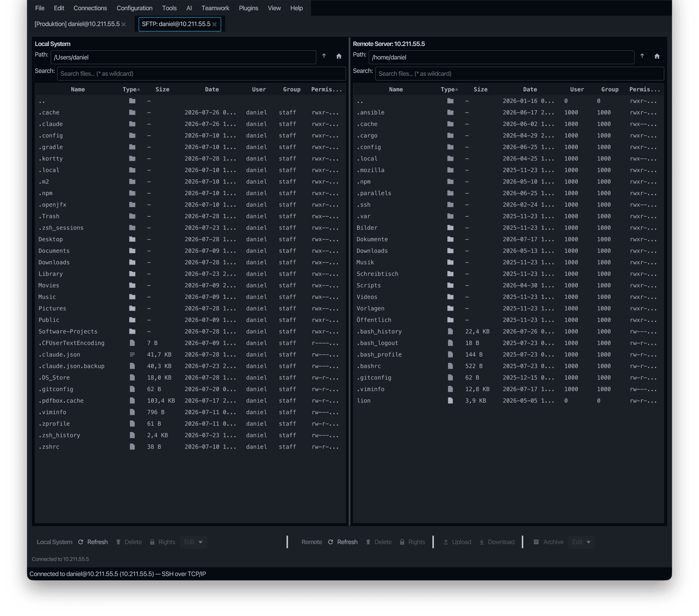
Task: Click folder icon of local Library row
Action: (x=132, y=274)
